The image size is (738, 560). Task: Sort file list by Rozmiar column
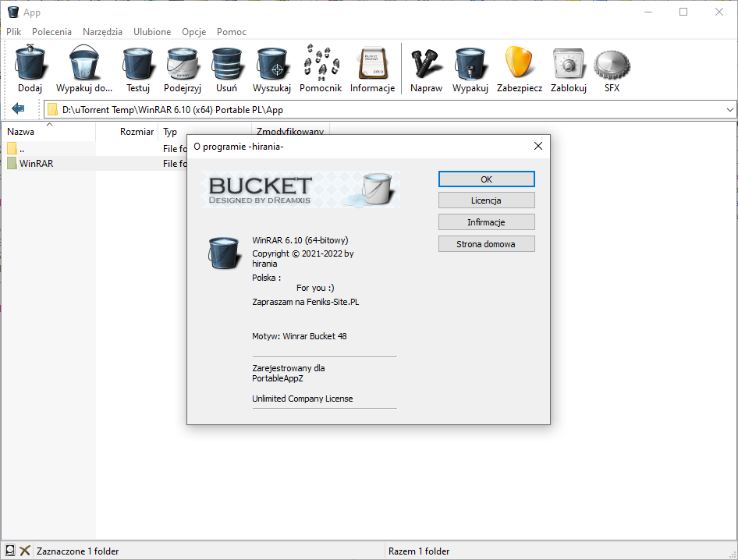127,131
